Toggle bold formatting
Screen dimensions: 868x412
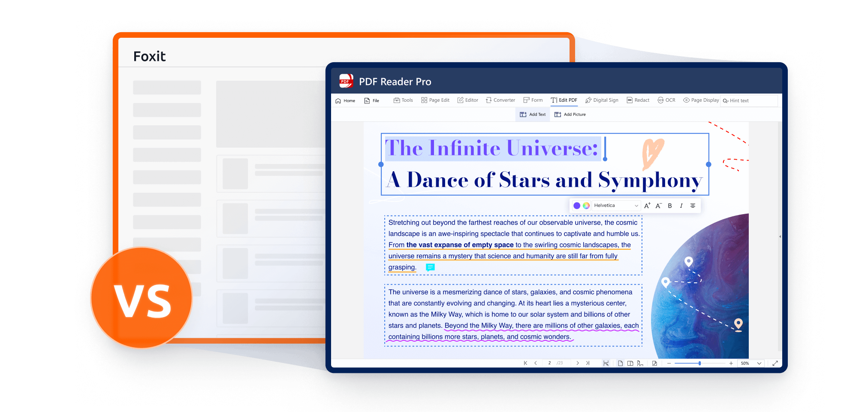(670, 206)
